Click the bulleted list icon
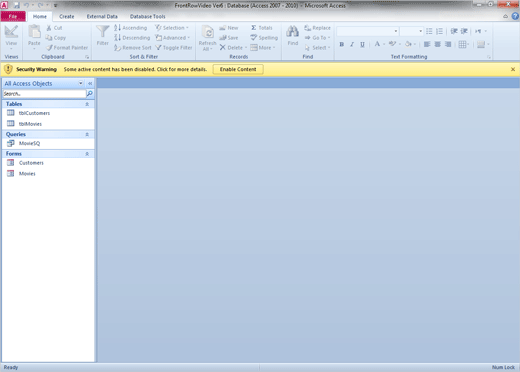Screen dimensions: 520x372 click(429, 31)
